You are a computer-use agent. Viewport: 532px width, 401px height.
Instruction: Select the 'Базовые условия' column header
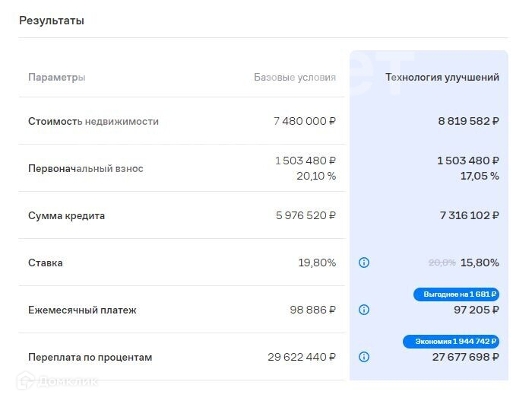click(x=294, y=77)
